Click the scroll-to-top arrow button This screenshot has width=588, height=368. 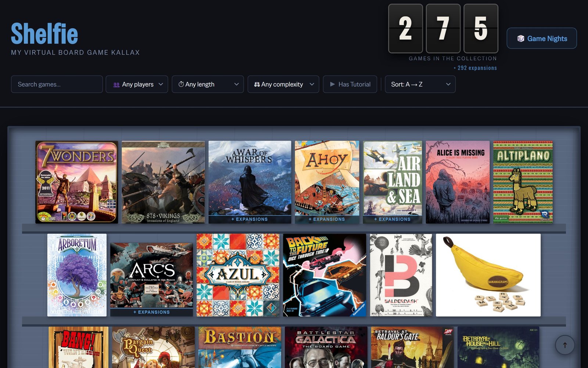point(565,345)
